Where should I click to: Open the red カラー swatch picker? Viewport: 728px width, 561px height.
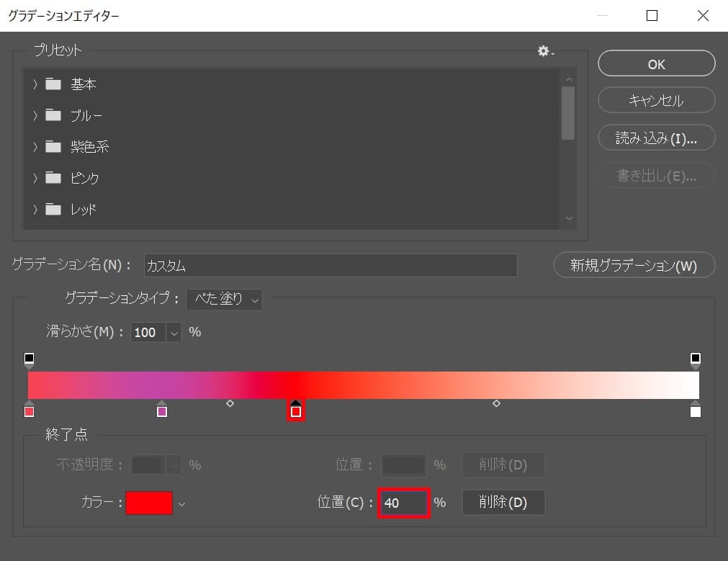(x=149, y=503)
